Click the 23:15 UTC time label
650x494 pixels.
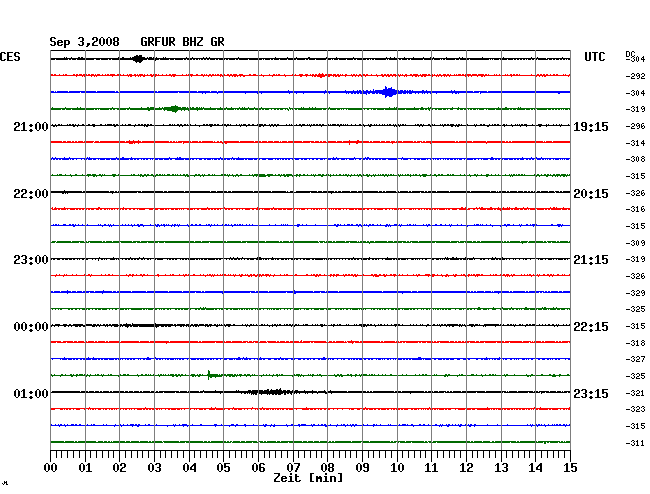591,394
